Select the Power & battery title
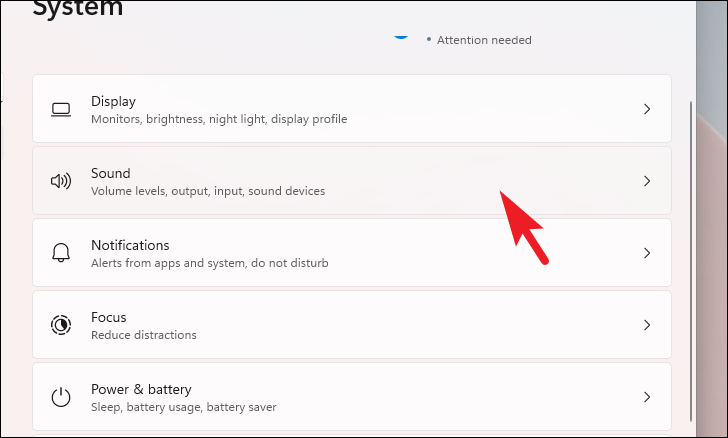 (140, 389)
